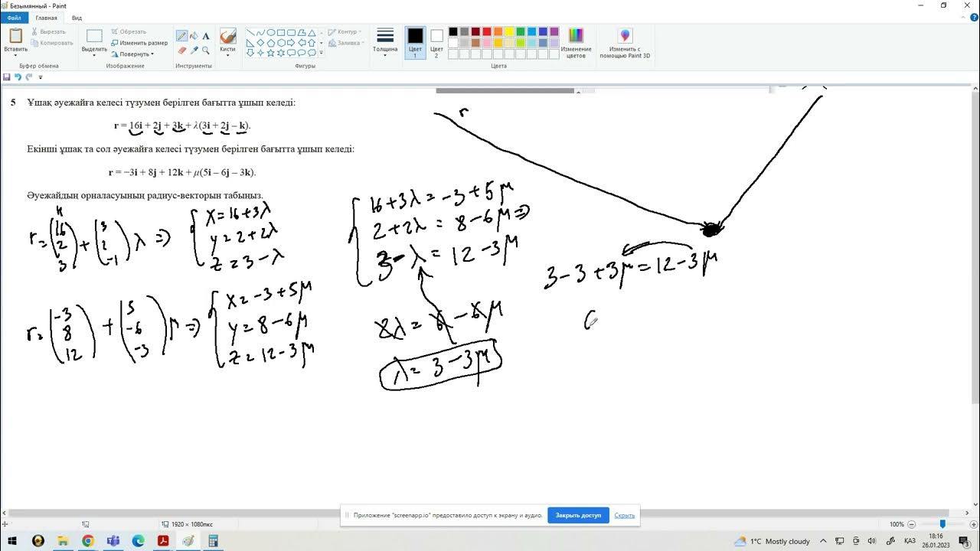Select the Color picker eyedropper tool
Screen dimensions: 980x551
point(194,51)
